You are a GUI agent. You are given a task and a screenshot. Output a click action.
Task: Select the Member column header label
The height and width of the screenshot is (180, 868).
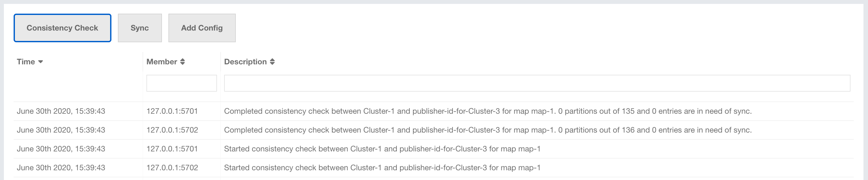tap(162, 62)
